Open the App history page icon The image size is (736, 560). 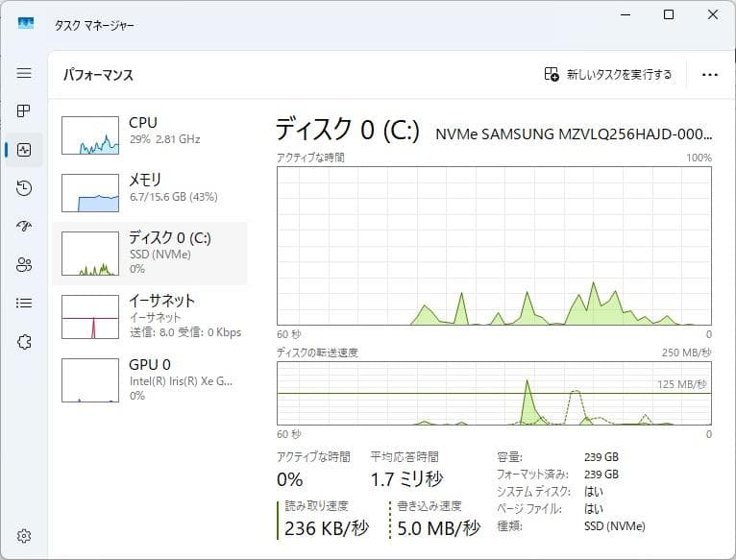coord(24,187)
